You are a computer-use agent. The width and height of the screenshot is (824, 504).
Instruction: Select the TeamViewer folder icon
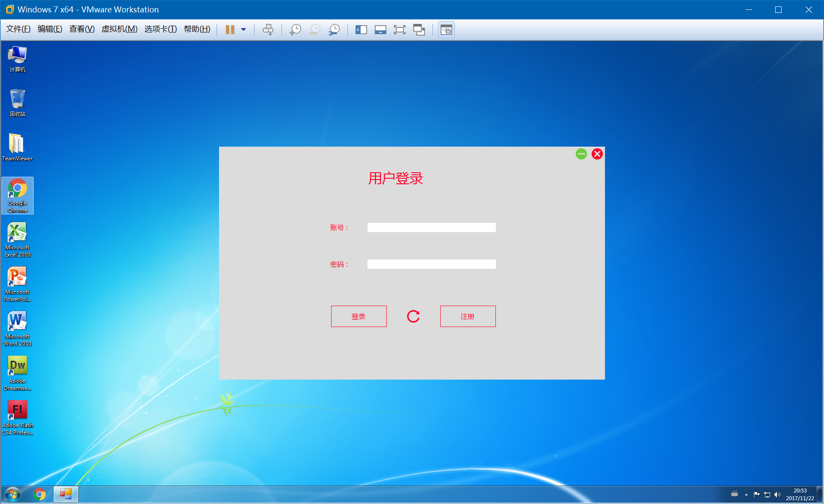pos(18,147)
